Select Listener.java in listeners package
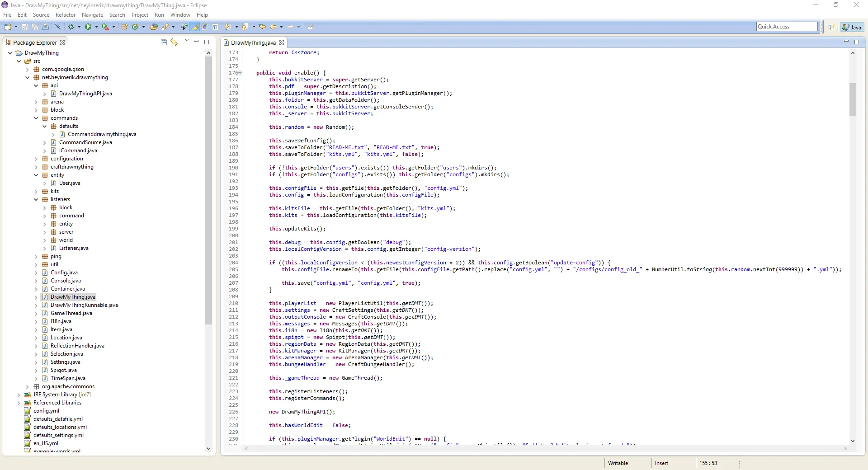This screenshot has height=470, width=868. pyautogui.click(x=74, y=248)
